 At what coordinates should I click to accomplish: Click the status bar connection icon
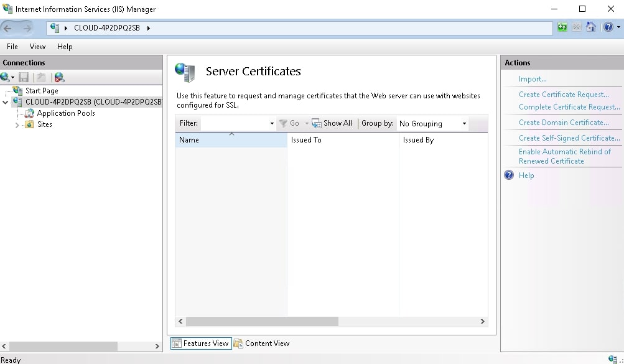[612, 359]
